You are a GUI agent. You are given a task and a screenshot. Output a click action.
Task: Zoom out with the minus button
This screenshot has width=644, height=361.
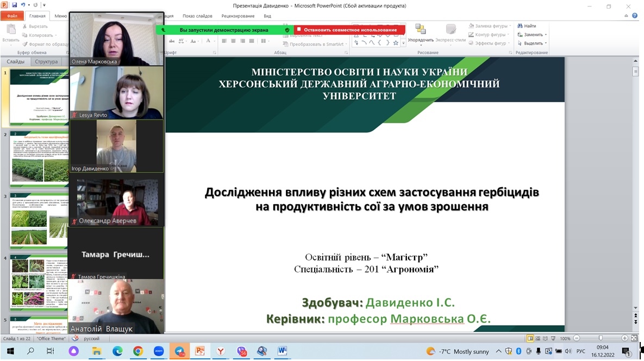pyautogui.click(x=577, y=338)
